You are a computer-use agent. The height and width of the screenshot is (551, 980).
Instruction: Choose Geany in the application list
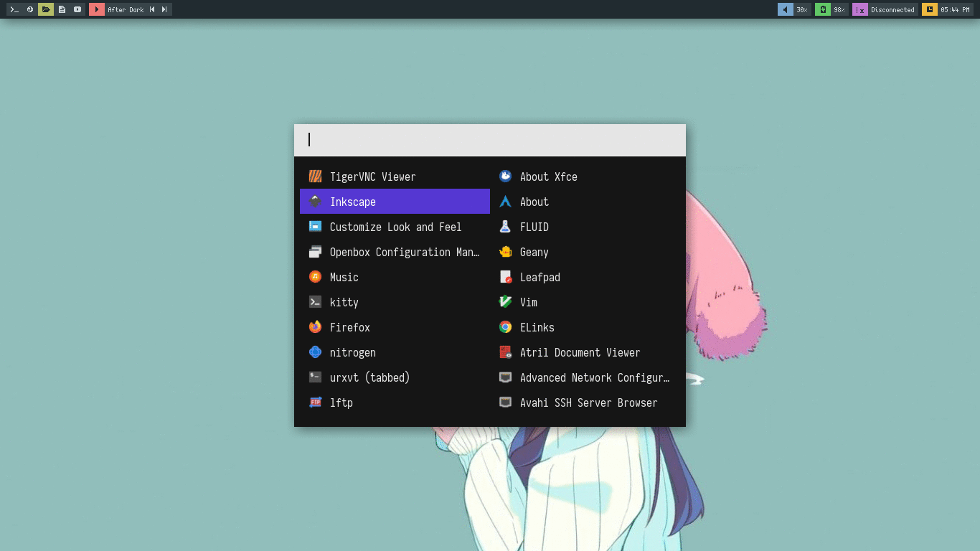(x=534, y=252)
